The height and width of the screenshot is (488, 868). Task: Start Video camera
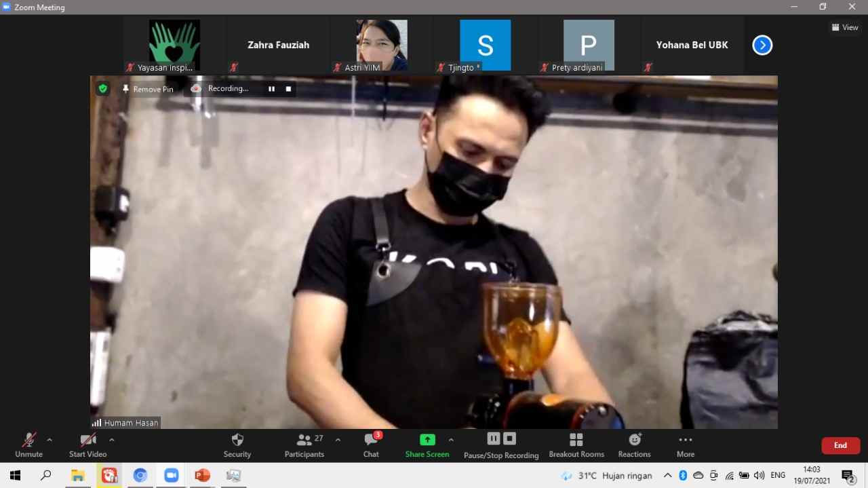(87, 445)
